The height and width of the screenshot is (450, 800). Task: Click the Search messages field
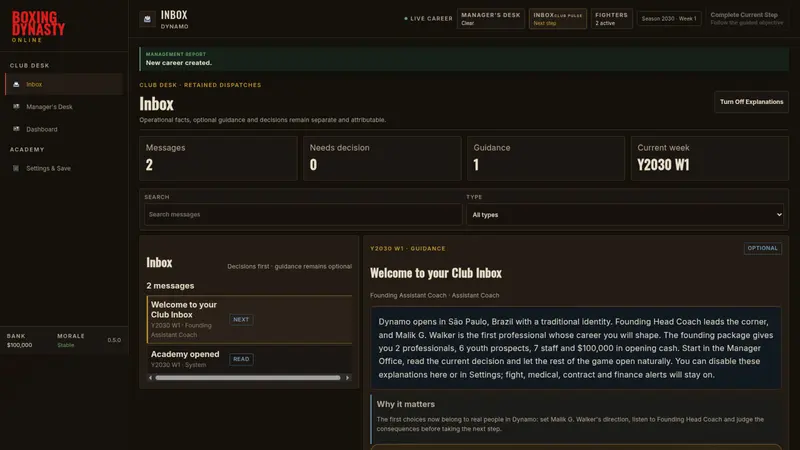[303, 215]
